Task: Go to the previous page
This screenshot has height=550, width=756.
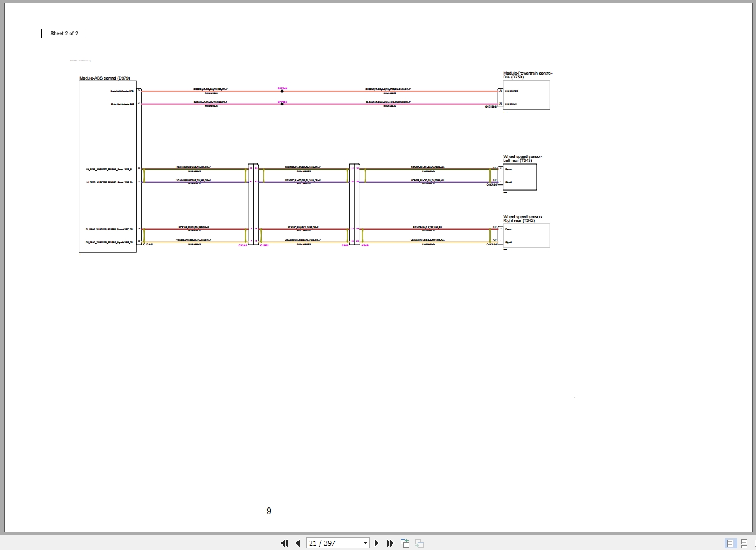Action: [x=298, y=543]
